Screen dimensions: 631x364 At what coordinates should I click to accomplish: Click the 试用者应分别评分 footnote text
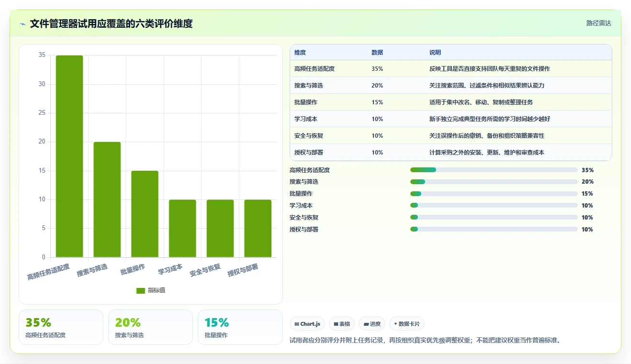pyautogui.click(x=425, y=341)
